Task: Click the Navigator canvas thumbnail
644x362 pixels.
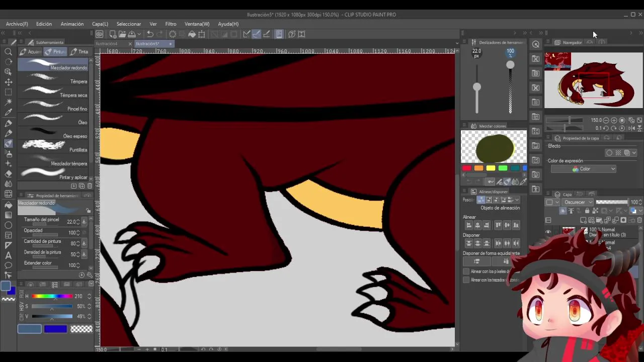Action: click(594, 80)
